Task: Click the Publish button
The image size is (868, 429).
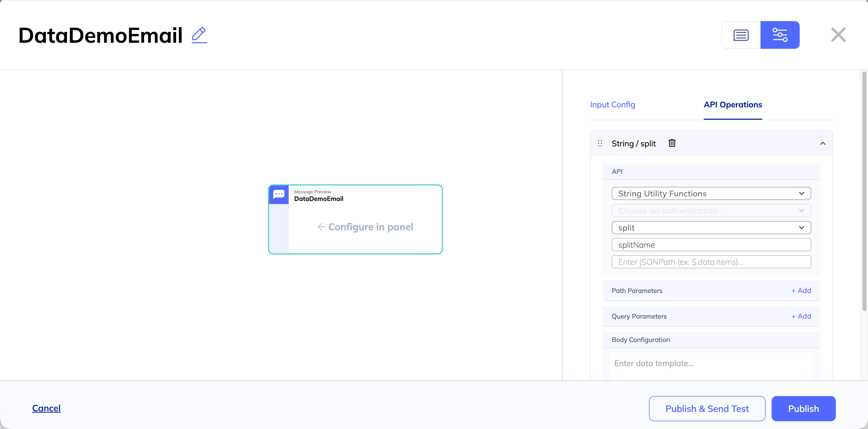Action: [x=803, y=408]
